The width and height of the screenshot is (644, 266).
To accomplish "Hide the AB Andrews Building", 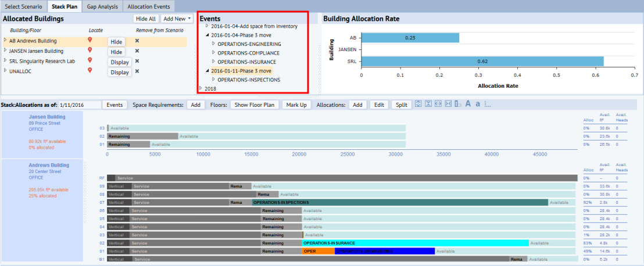I will pos(116,42).
